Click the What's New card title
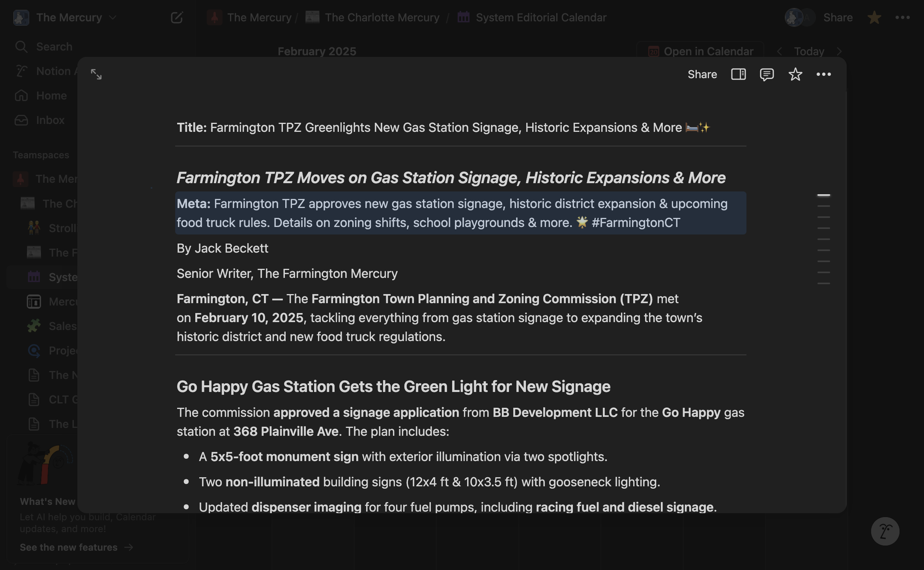Viewport: 924px width, 570px height. pyautogui.click(x=47, y=501)
